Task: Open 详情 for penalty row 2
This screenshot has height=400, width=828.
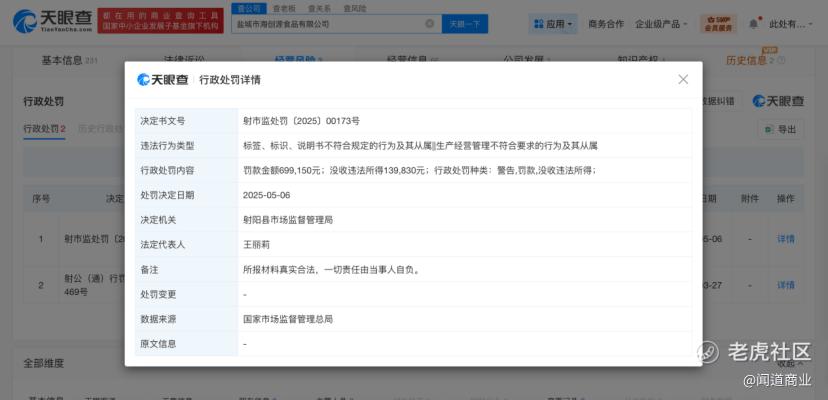Action: pos(785,285)
